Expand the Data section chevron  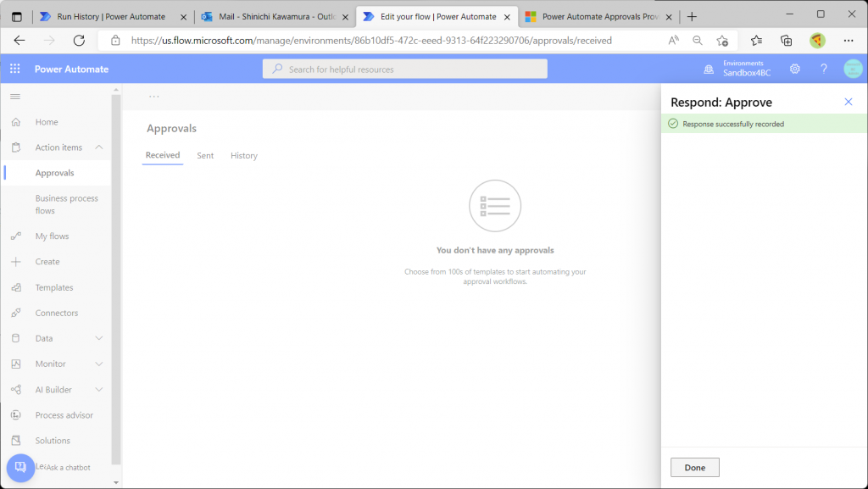tap(99, 338)
